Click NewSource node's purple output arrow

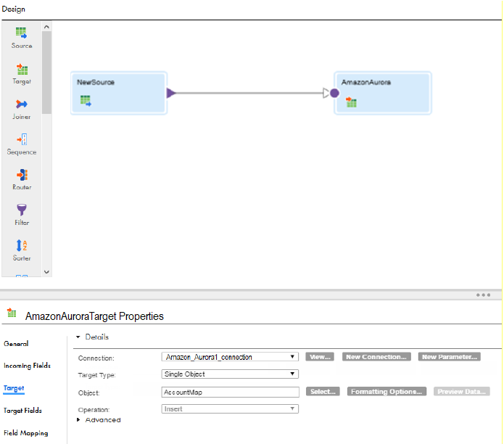171,94
